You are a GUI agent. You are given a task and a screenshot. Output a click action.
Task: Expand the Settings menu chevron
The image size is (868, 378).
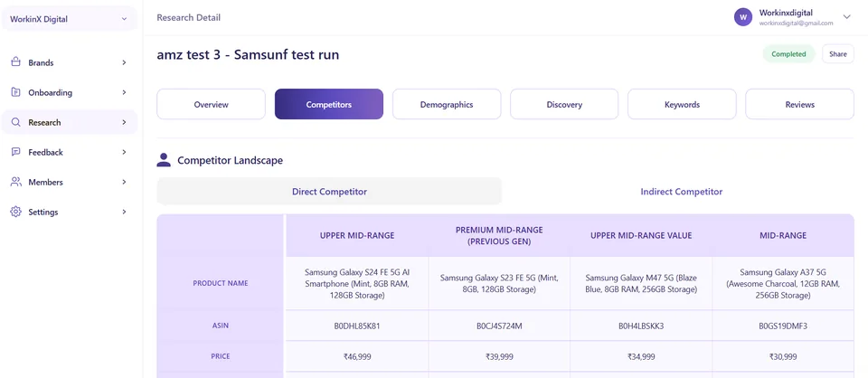coord(124,212)
